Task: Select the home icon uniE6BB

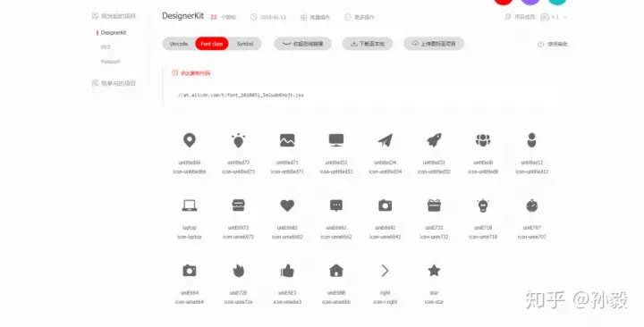Action: [x=336, y=271]
